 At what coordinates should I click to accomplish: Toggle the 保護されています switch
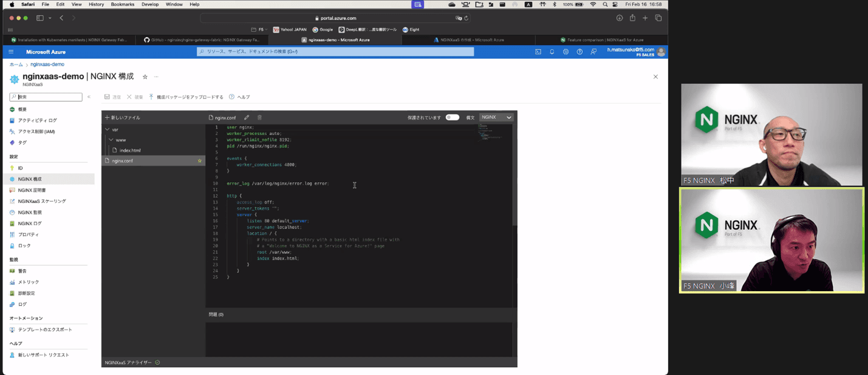(453, 117)
